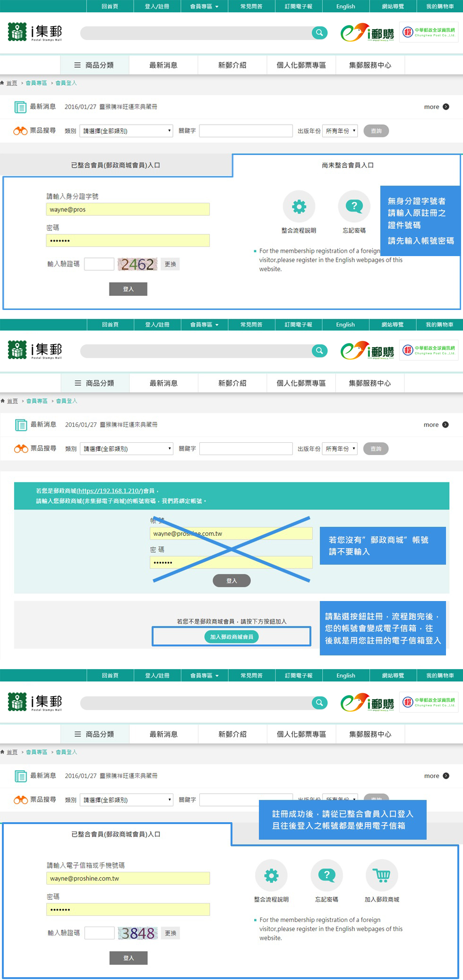
Task: Click the more arrow icon in topmost news row
Action: (446, 107)
